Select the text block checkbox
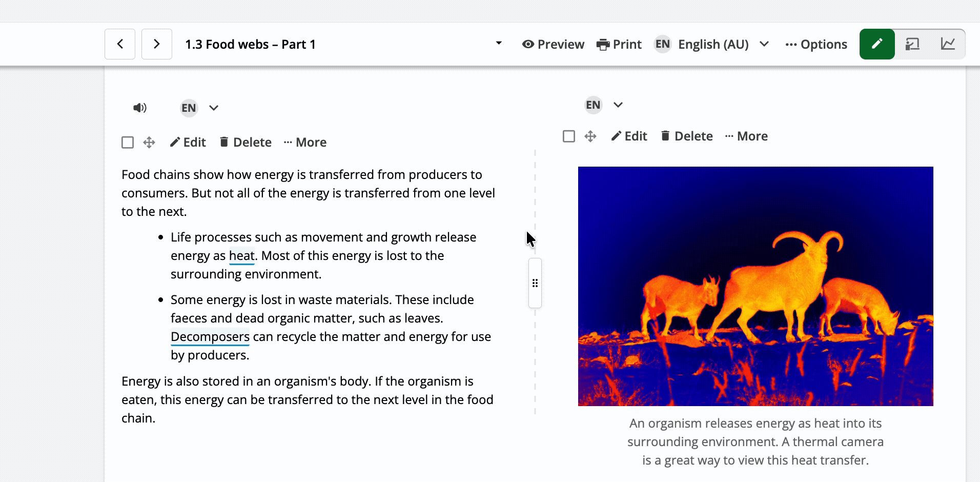The width and height of the screenshot is (980, 482). (128, 143)
